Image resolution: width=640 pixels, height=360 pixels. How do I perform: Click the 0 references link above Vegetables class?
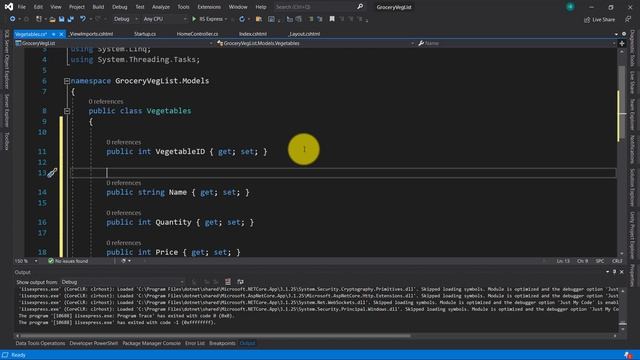[x=106, y=101]
